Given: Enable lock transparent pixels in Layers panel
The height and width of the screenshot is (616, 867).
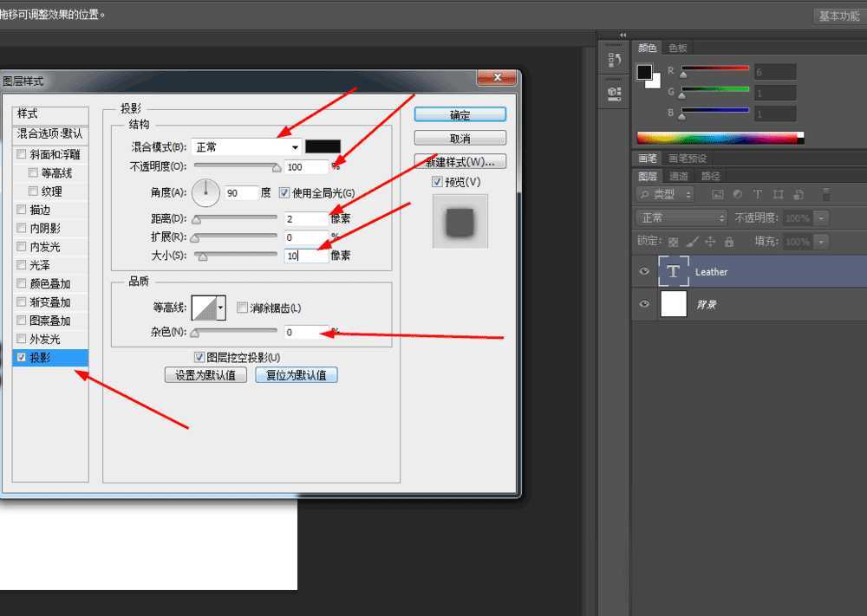Looking at the screenshot, I should (675, 239).
